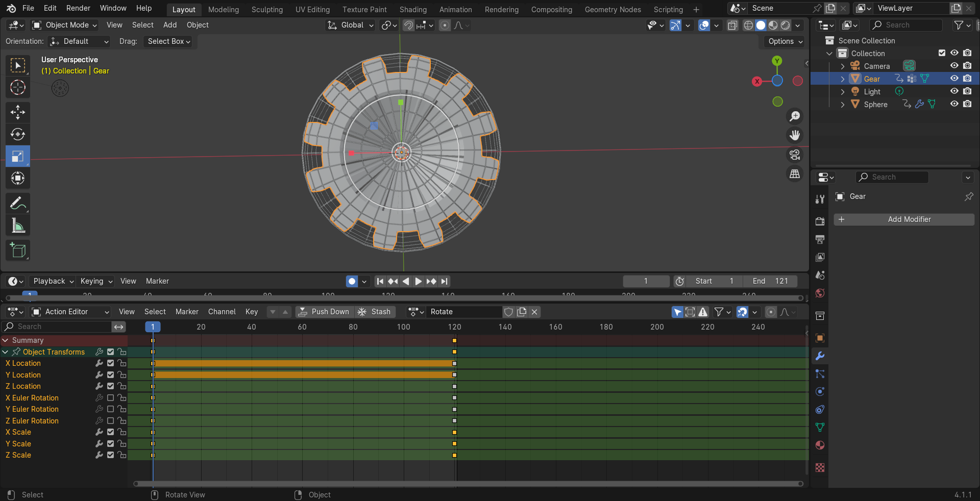Open the Object Data properties tab icon

820,427
